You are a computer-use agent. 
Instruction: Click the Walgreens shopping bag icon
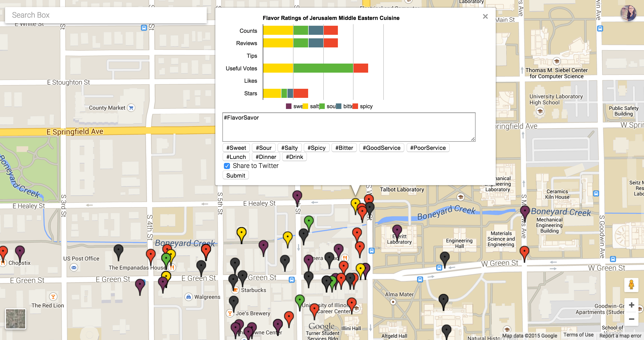point(189,297)
